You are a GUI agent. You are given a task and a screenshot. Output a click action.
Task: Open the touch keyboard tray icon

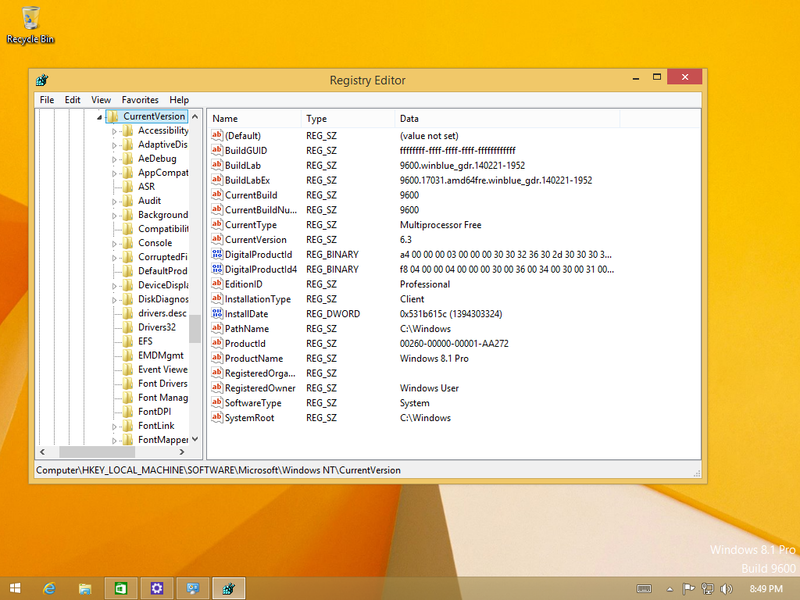coord(644,589)
